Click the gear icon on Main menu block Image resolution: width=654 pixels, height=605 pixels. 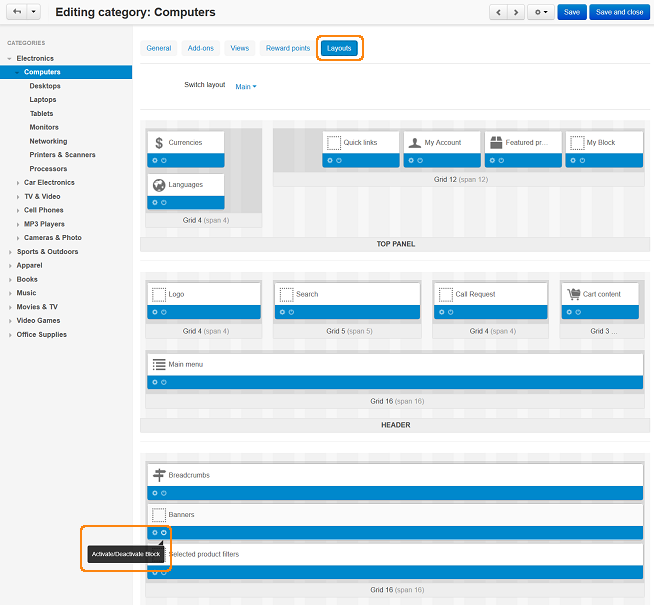(x=155, y=382)
